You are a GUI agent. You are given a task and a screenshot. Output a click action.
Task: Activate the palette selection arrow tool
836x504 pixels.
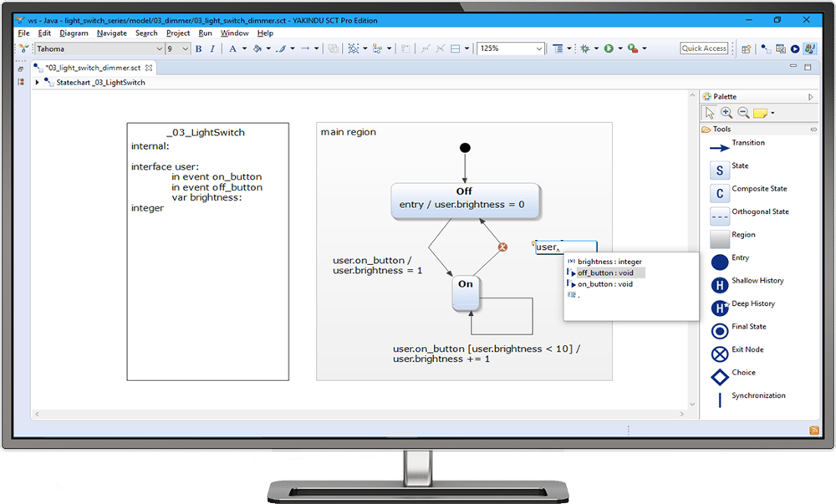coord(710,113)
